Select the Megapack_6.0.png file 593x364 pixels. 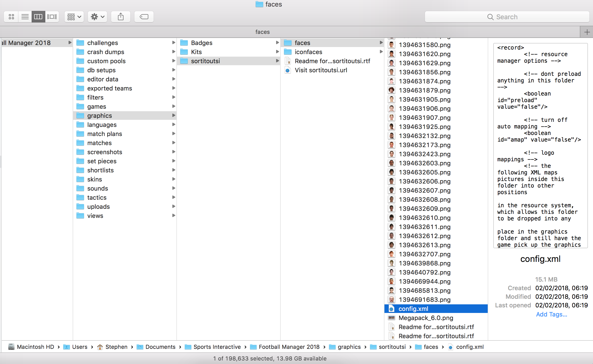[x=436, y=318]
